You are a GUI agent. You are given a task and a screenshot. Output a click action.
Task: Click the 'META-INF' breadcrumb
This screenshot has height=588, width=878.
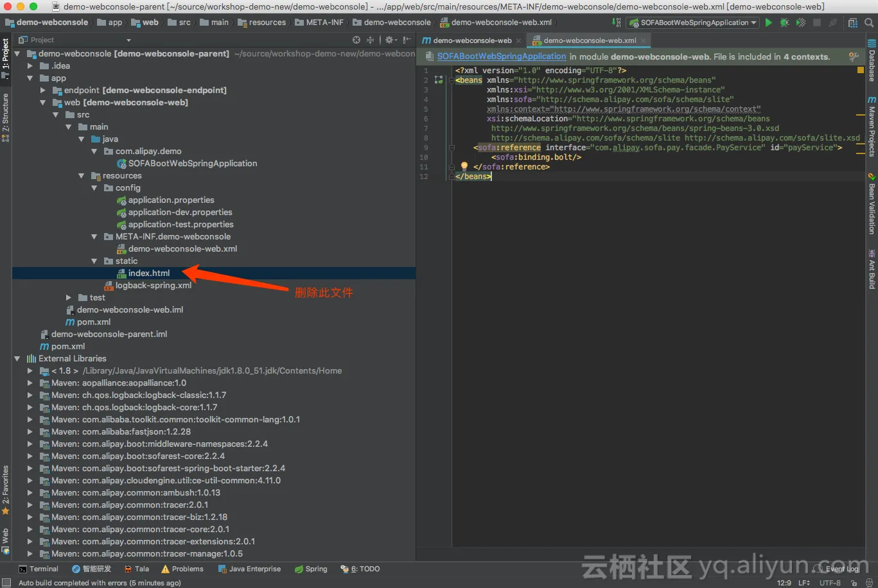point(320,22)
